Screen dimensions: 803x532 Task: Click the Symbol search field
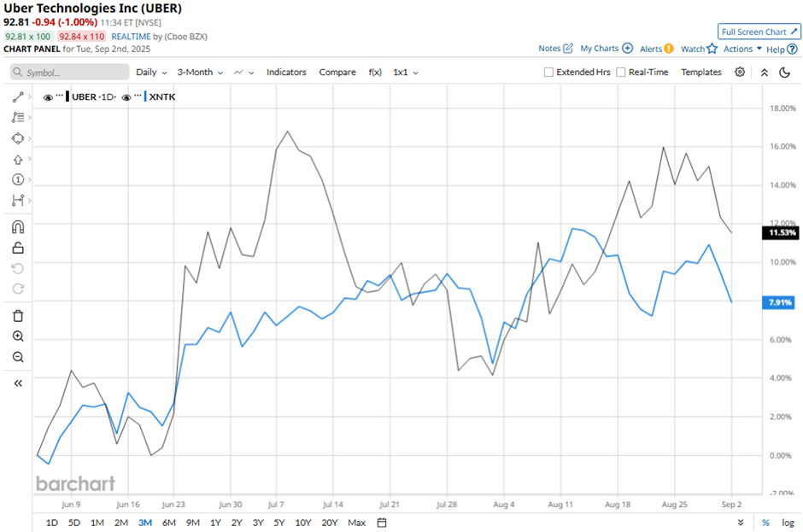70,73
